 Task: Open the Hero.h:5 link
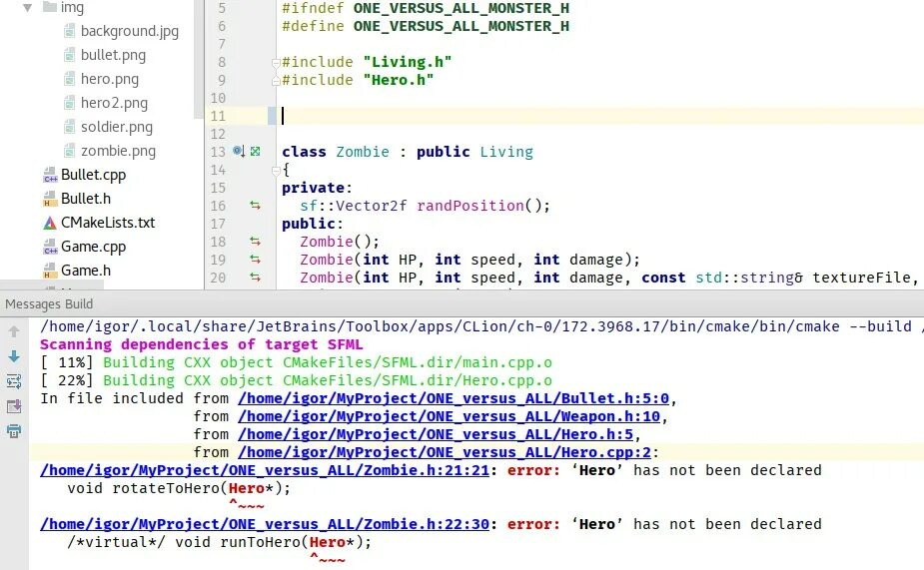click(x=436, y=434)
